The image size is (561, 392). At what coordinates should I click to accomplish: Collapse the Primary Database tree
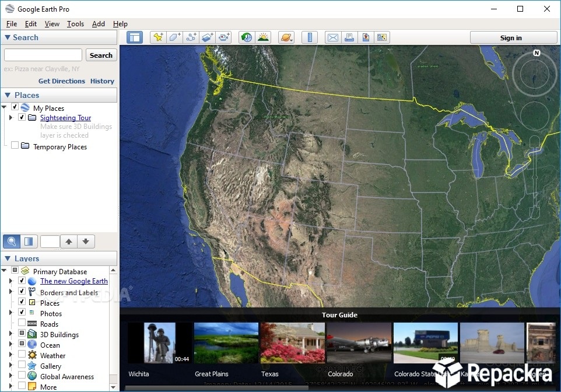coord(4,271)
